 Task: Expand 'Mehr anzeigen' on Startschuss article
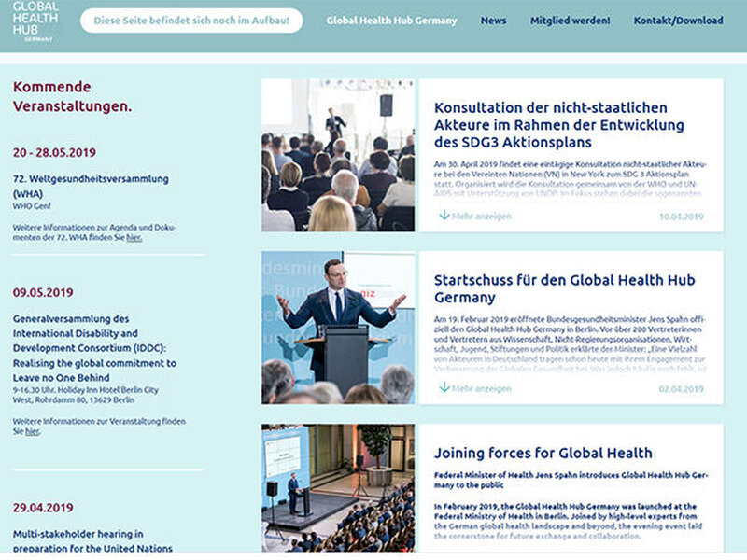[x=481, y=388]
